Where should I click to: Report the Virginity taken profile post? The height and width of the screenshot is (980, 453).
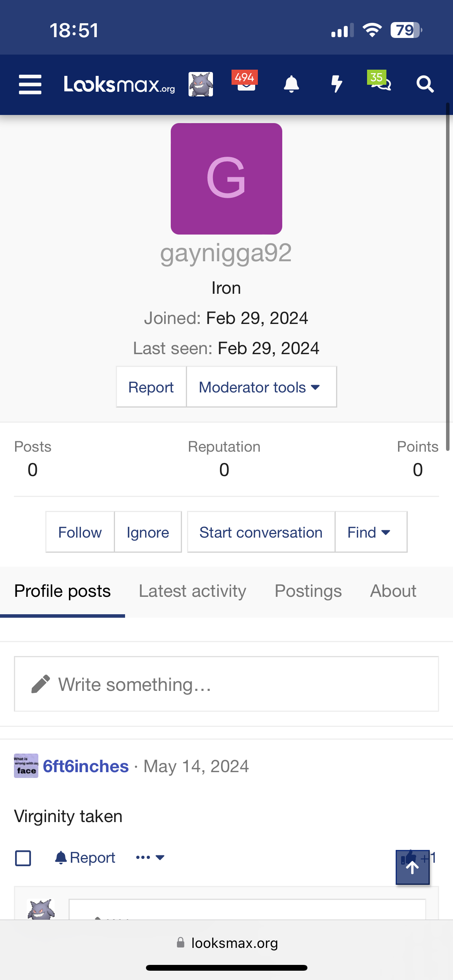tap(85, 858)
